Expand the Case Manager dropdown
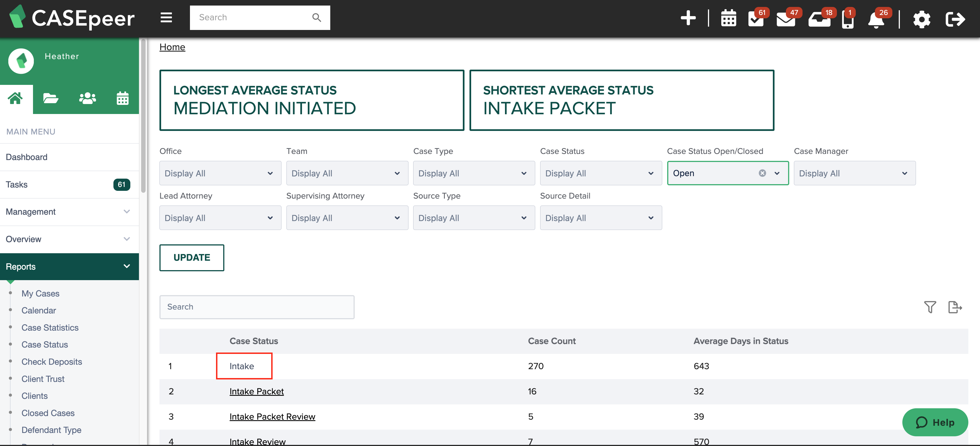 854,173
